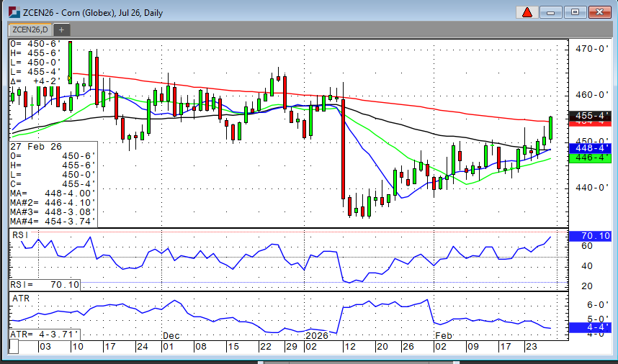618x364 pixels.
Task: Click the 460-0' price axis label
Action: click(591, 95)
